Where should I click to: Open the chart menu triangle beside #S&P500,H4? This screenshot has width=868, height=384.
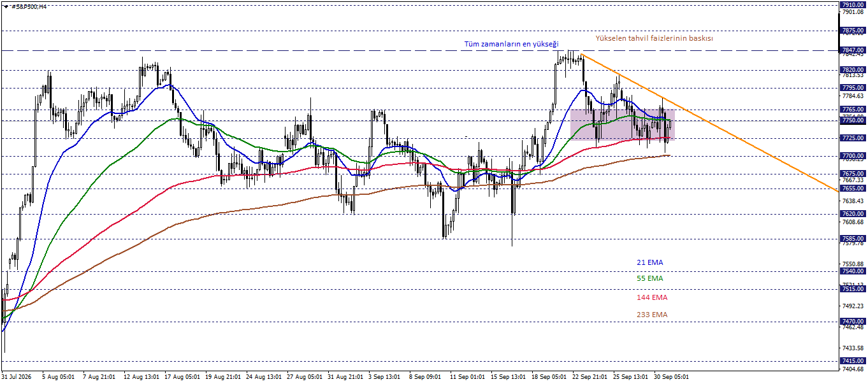coord(6,6)
